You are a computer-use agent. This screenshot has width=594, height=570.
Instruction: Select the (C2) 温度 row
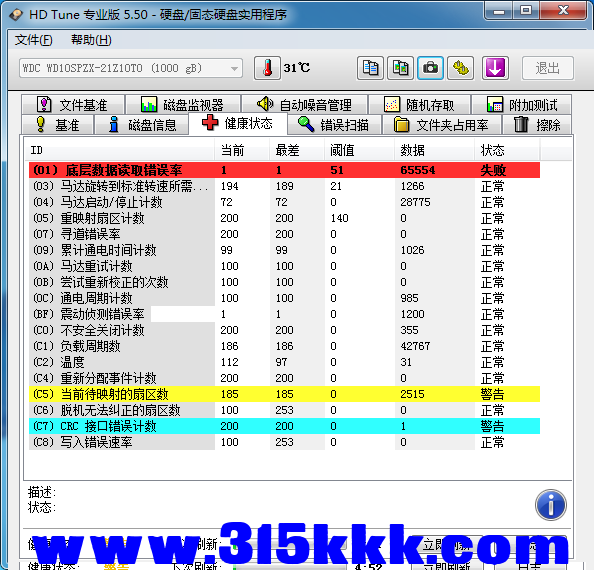pyautogui.click(x=284, y=362)
